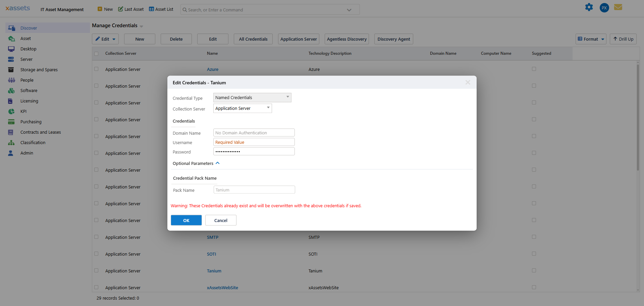Select the Classification hierarchy icon
The height and width of the screenshot is (306, 644).
coord(11,143)
